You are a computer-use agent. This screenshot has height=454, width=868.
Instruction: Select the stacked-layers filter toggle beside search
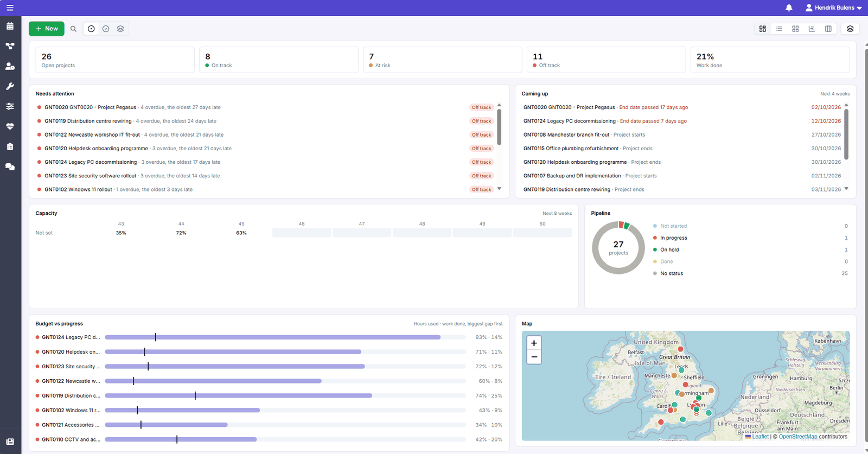coord(120,29)
